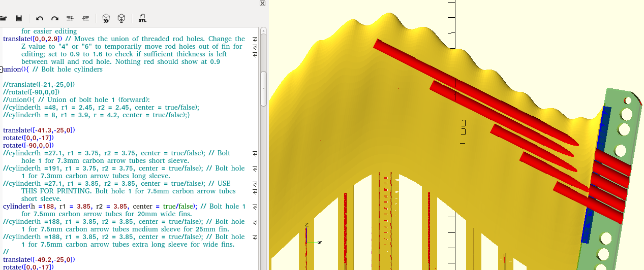Image resolution: width=644 pixels, height=270 pixels.
Task: Undo the last edit
Action: pyautogui.click(x=40, y=18)
